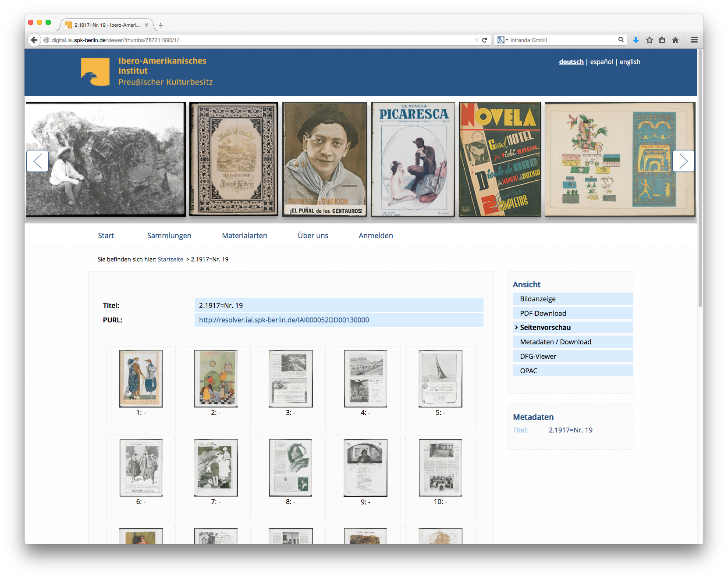Viewport: 728px width, 579px height.
Task: Open page 3 thumbnail
Action: point(291,379)
